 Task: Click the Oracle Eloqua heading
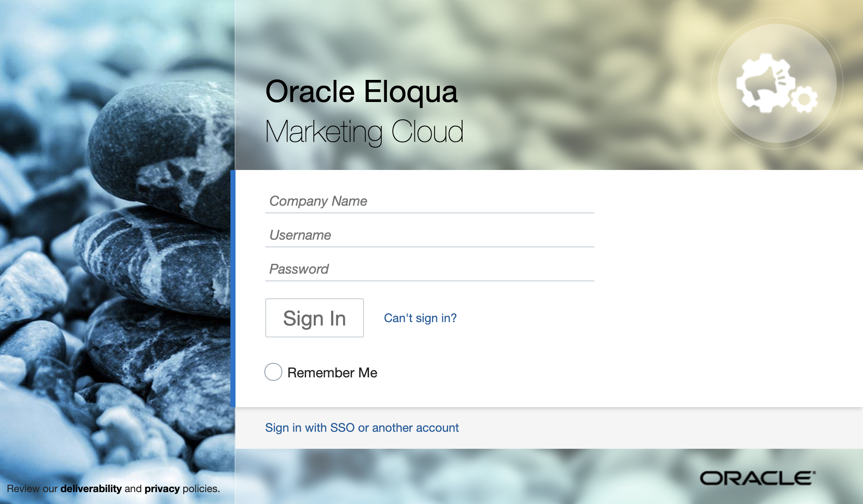[361, 91]
